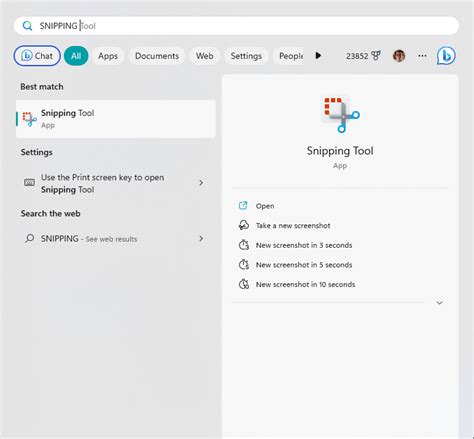474x439 pixels.
Task: Click the web search magnifier icon beside SNIPPING
Action: click(29, 239)
